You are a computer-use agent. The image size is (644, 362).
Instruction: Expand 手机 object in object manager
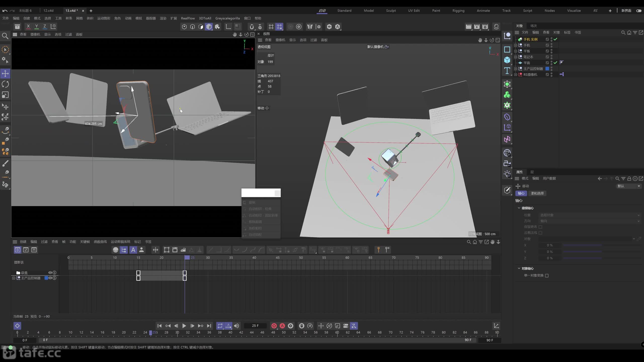[515, 45]
